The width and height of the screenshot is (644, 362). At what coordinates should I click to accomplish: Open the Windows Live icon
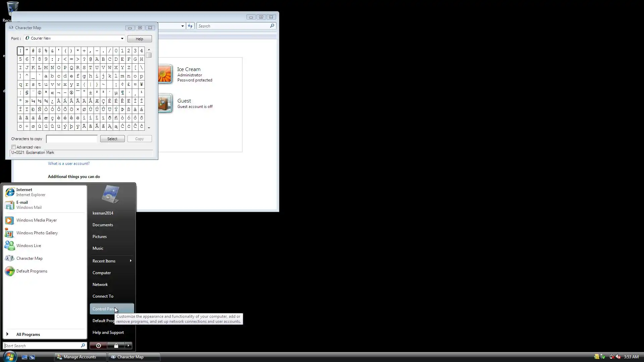[9, 246]
